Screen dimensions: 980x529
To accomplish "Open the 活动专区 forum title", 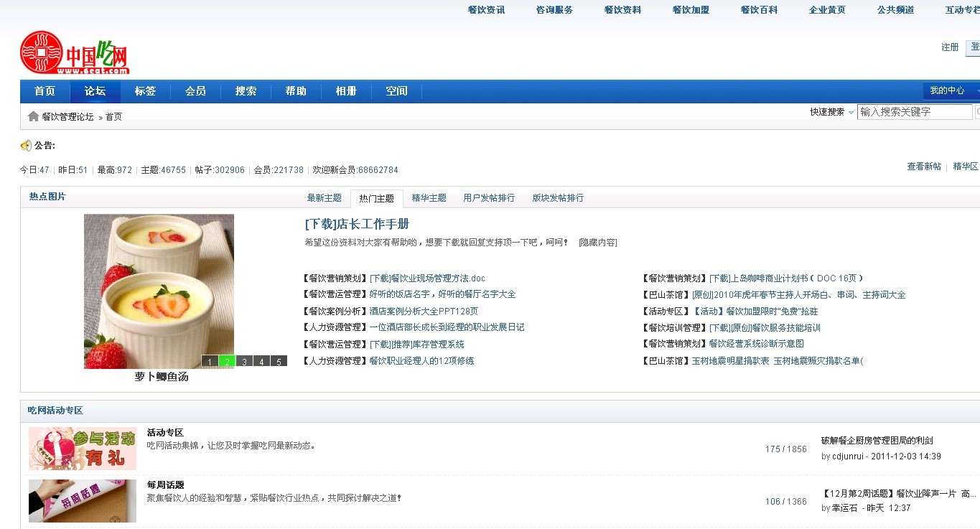I will (165, 433).
